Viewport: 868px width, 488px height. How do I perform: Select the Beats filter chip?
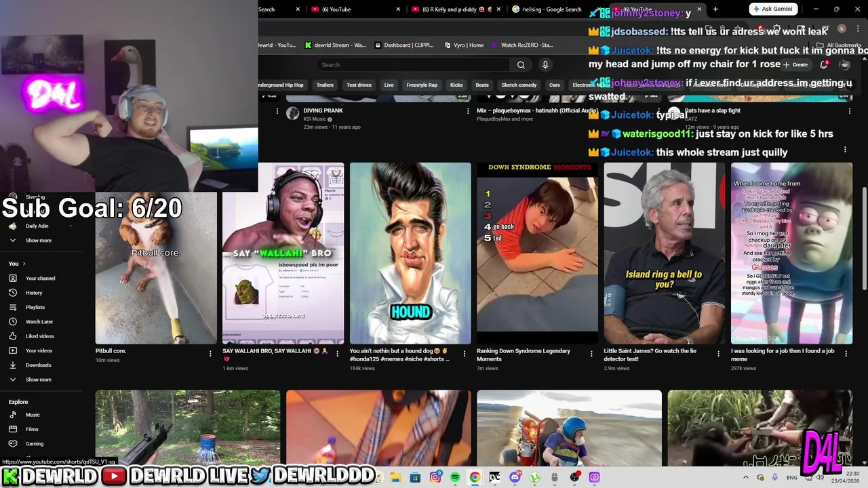tap(482, 85)
